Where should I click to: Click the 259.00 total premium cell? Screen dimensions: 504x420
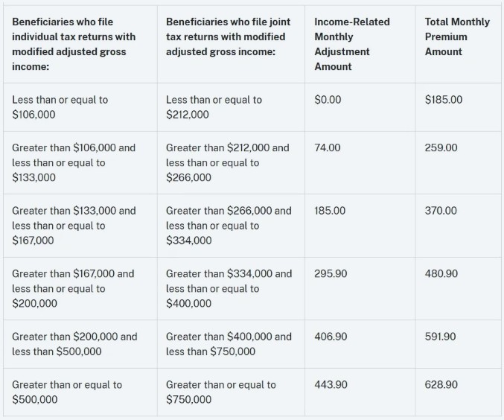tap(441, 147)
